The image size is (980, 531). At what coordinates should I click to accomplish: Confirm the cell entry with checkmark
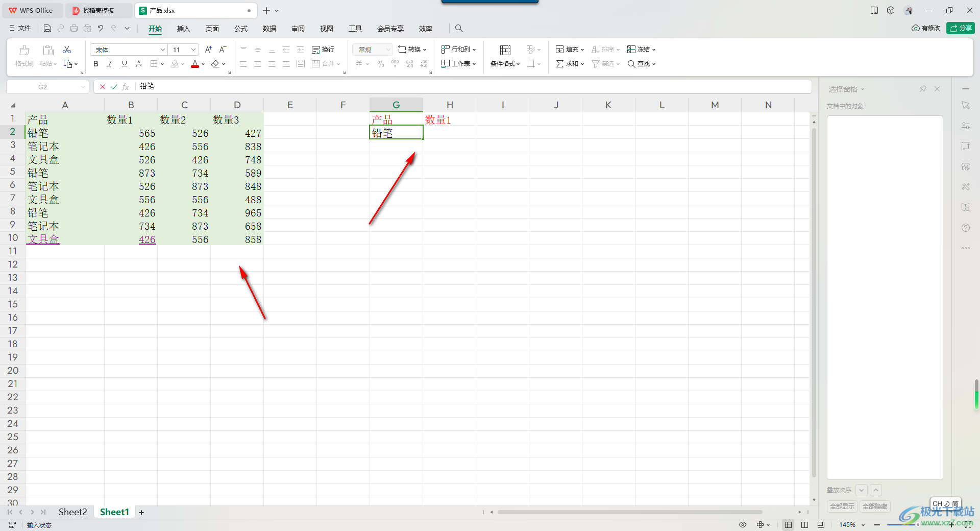114,87
